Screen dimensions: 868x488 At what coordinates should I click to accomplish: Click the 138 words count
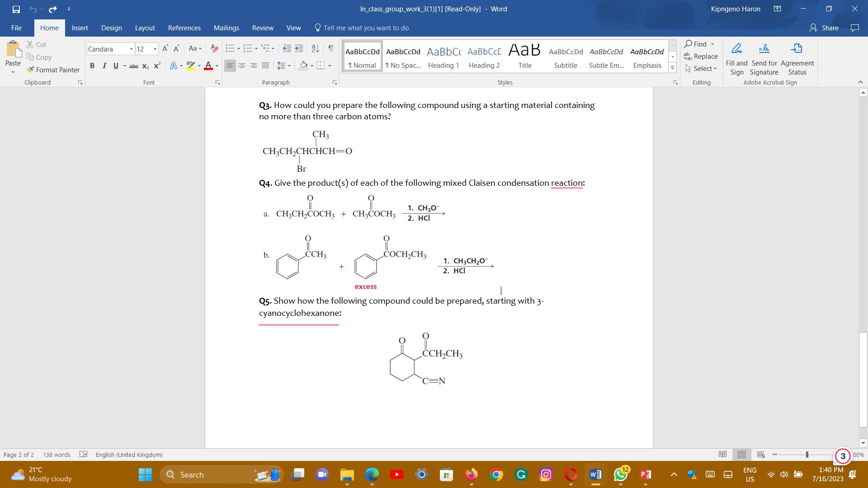point(57,455)
